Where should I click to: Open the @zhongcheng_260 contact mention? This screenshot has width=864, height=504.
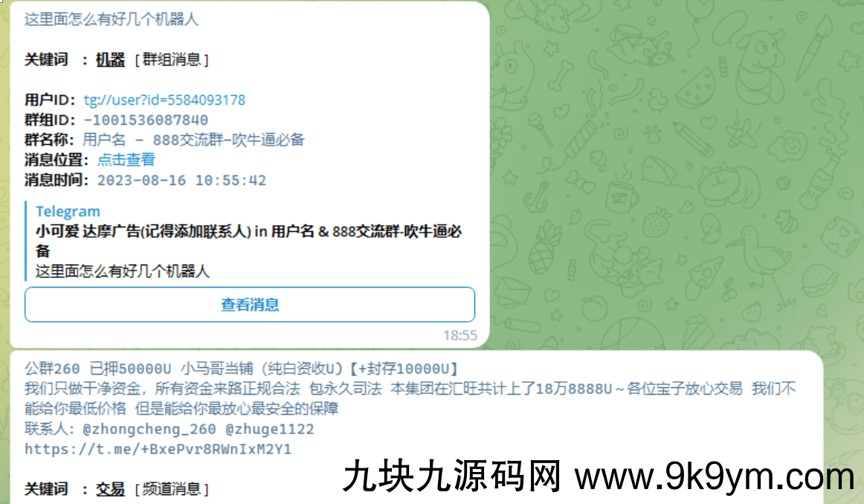pyautogui.click(x=149, y=429)
